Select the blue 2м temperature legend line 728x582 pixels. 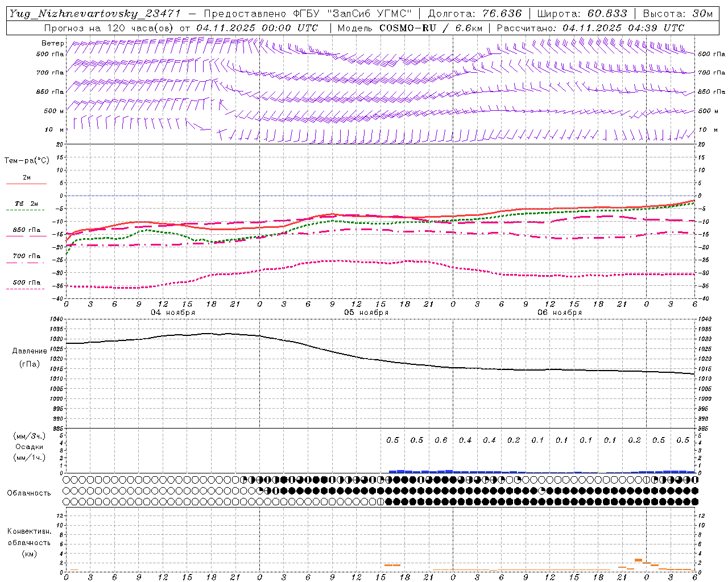click(x=26, y=184)
